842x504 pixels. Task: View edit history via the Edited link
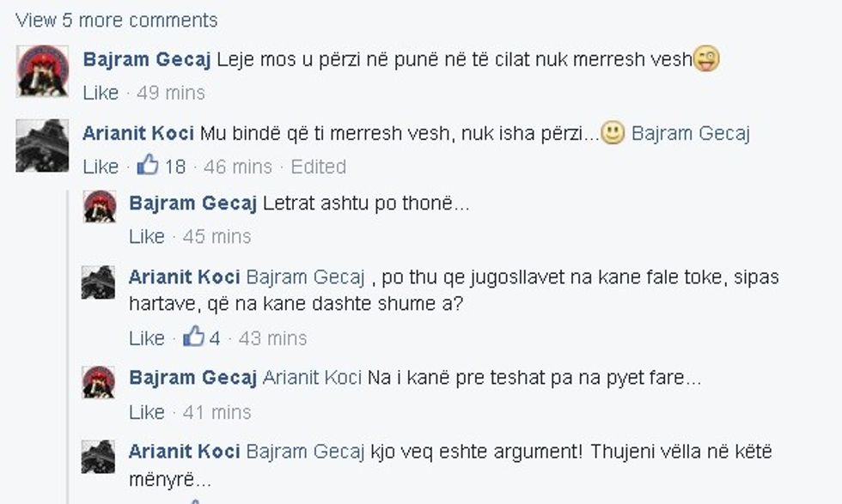318,167
